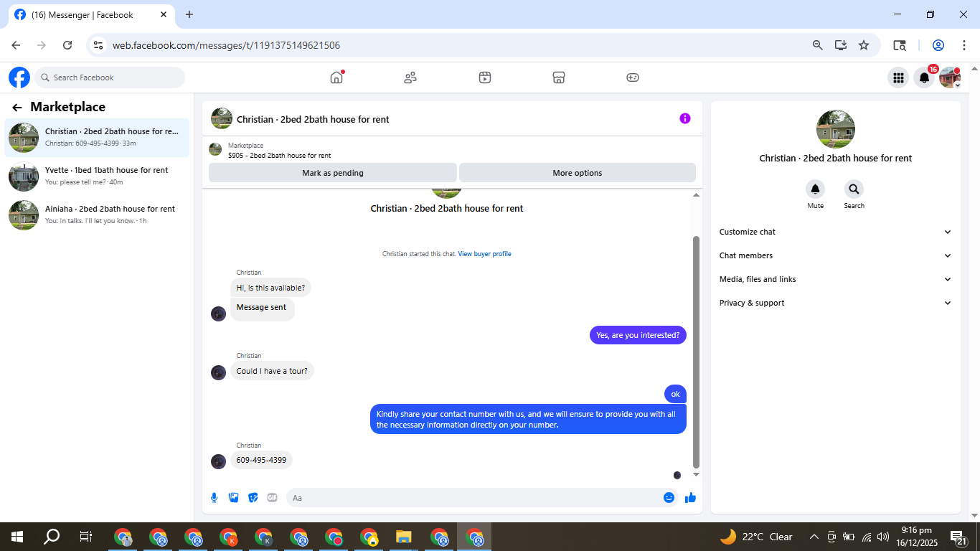Click the scroll-down arrow of chat scrollbar
This screenshot has height=551, width=980.
click(696, 475)
